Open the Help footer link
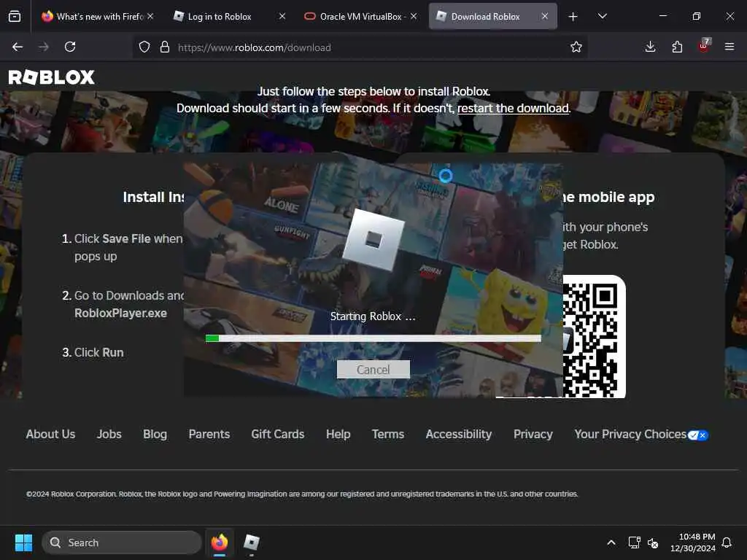The image size is (747, 560). point(338,435)
